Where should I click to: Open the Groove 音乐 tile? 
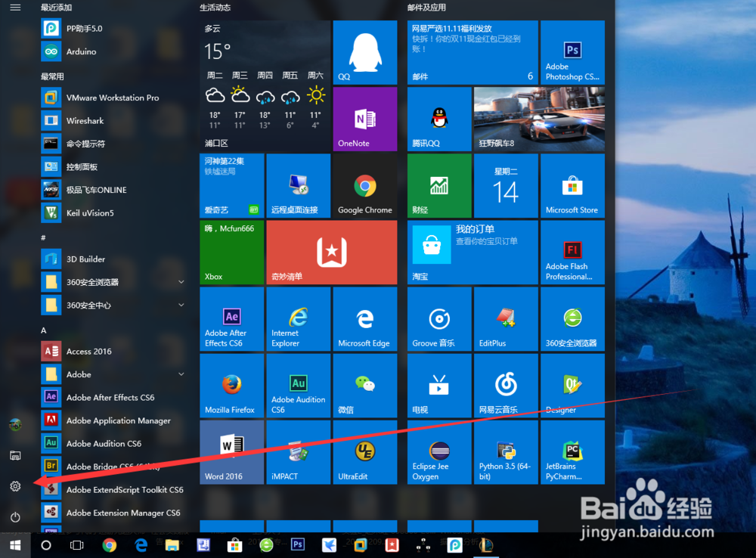(439, 319)
